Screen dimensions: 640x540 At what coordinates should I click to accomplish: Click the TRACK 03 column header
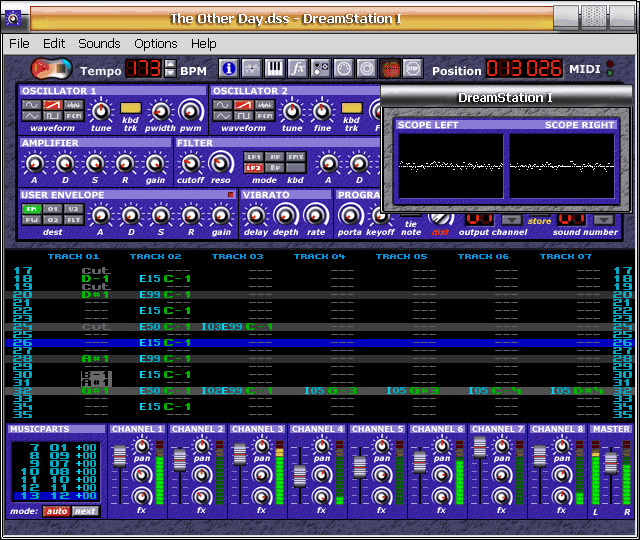tap(238, 256)
